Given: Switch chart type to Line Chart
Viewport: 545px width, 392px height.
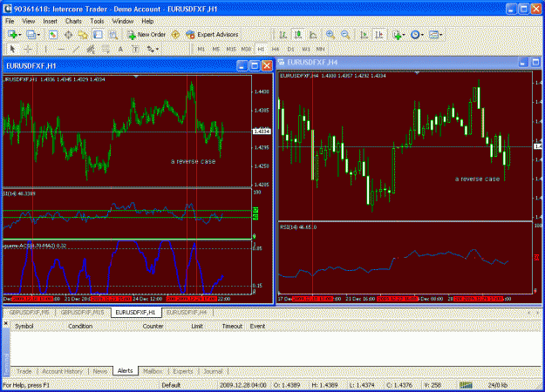Looking at the screenshot, I should tap(313, 35).
